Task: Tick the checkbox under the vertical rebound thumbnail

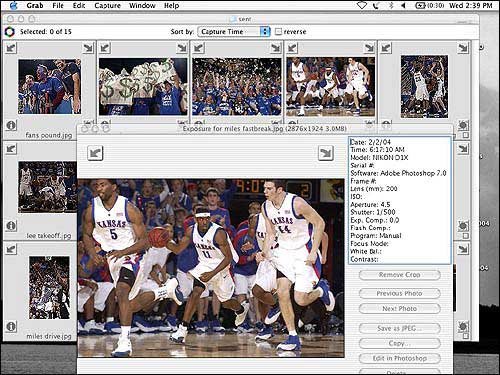Action: coord(465,135)
